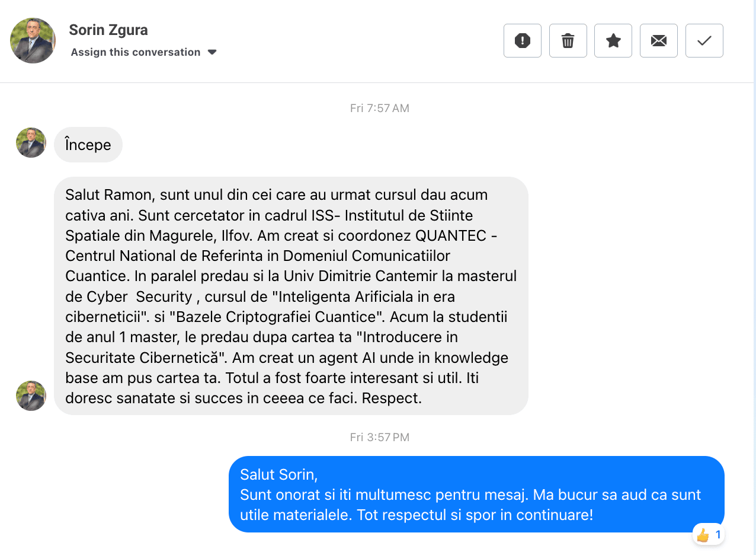Click the avatar beside the "Începe" message
Viewport: 756px width, 555px height.
point(31,143)
